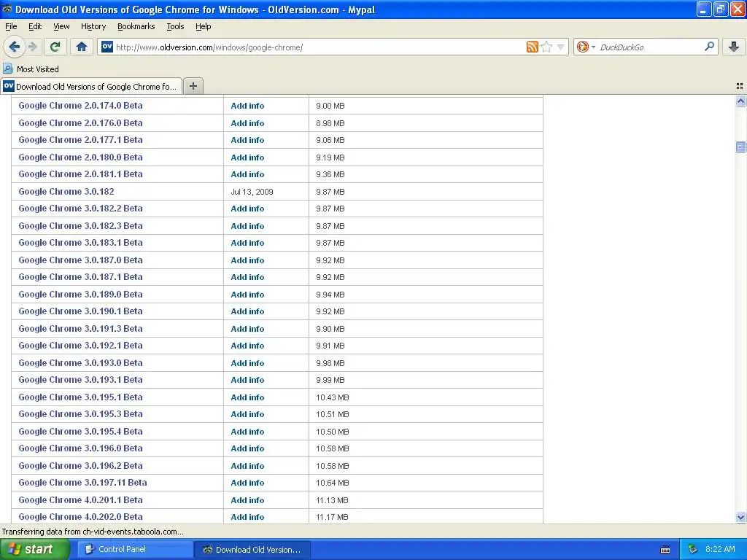This screenshot has height=560, width=747.
Task: Open the Windows Start menu
Action: (34, 550)
